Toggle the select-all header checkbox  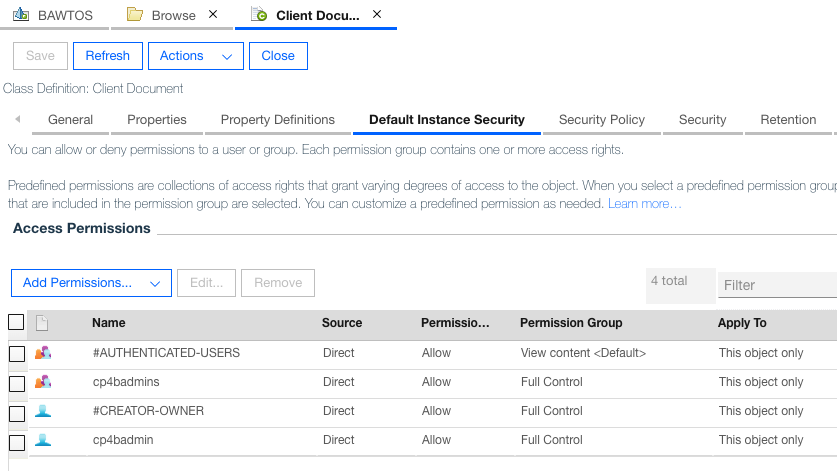pyautogui.click(x=16, y=322)
